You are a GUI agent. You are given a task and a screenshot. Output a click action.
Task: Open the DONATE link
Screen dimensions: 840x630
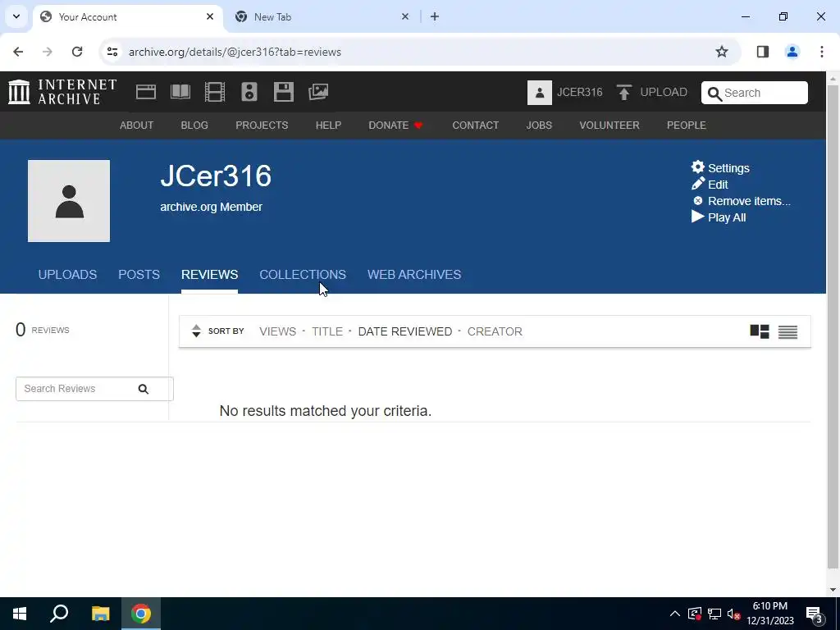[x=395, y=126]
